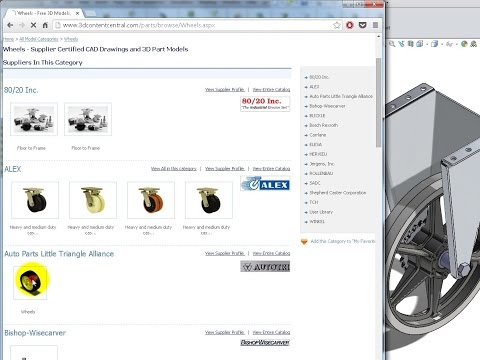
Task: Click the blue ALEX logo
Action: coord(265,184)
